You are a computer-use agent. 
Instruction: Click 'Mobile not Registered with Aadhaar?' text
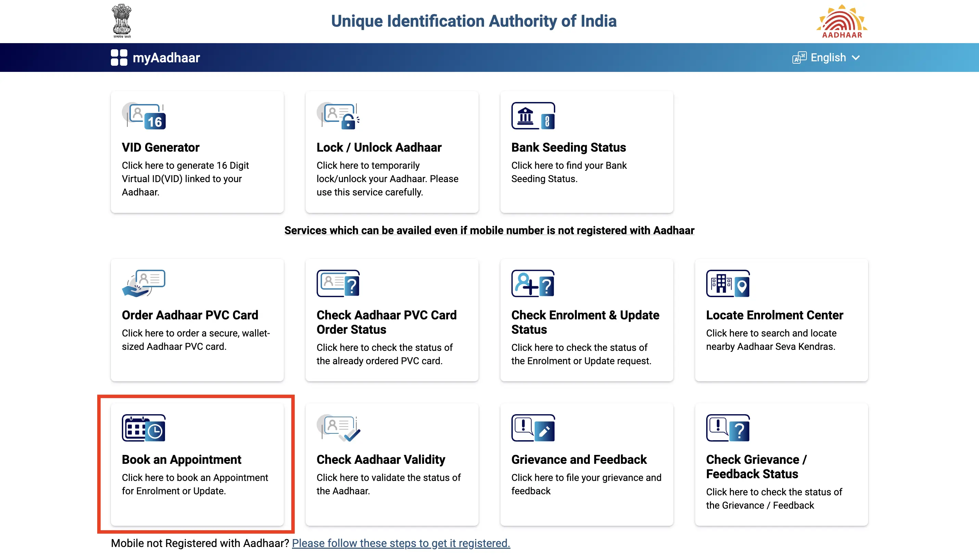[x=200, y=543]
